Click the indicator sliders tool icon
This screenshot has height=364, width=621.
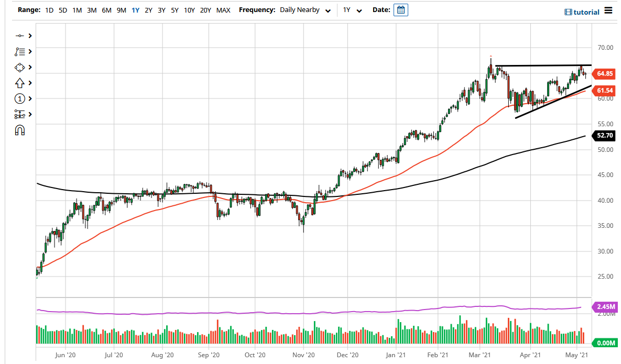pos(19,114)
